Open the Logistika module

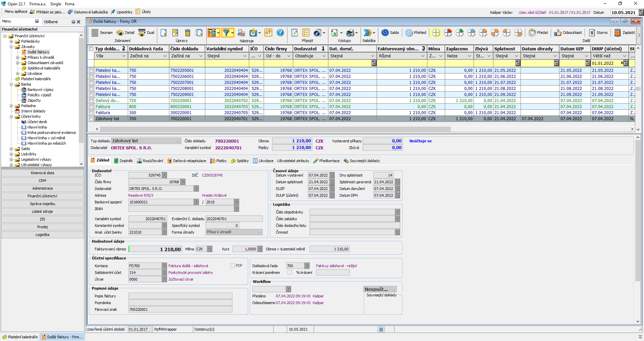pyautogui.click(x=43, y=235)
